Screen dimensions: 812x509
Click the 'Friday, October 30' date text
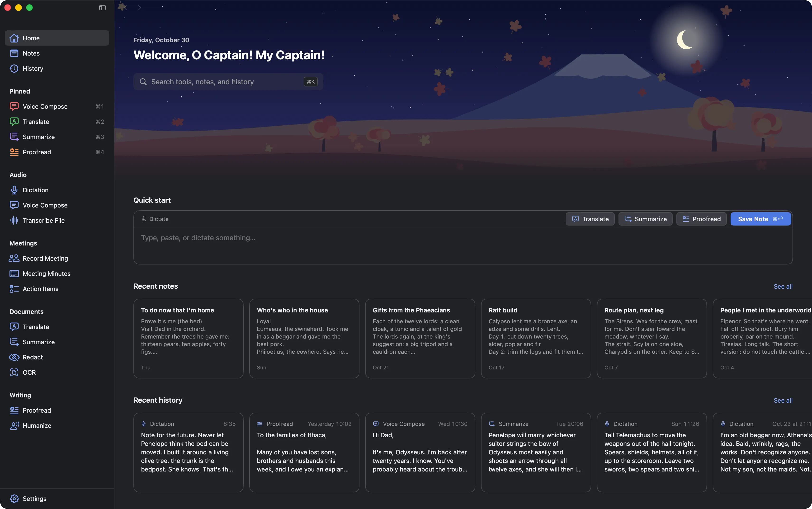point(161,40)
